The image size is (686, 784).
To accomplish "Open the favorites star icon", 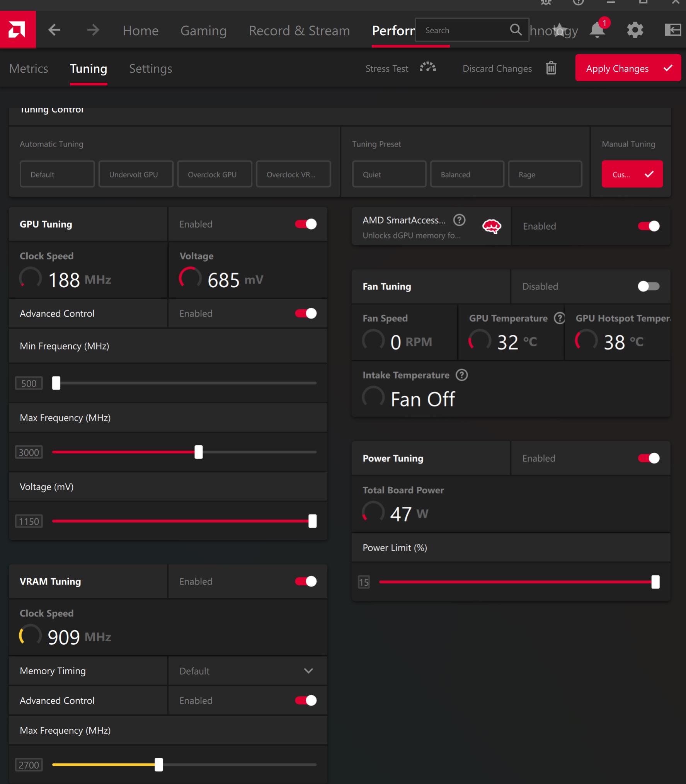I will click(x=560, y=30).
